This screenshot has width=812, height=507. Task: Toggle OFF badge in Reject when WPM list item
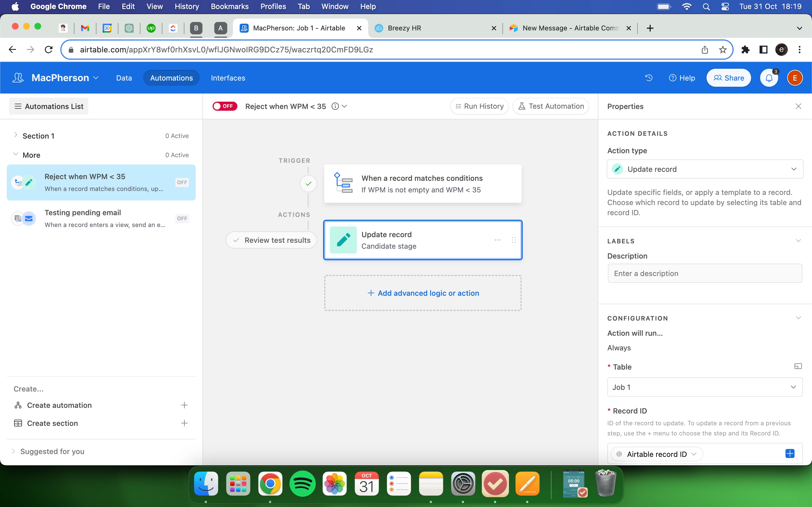click(x=182, y=183)
